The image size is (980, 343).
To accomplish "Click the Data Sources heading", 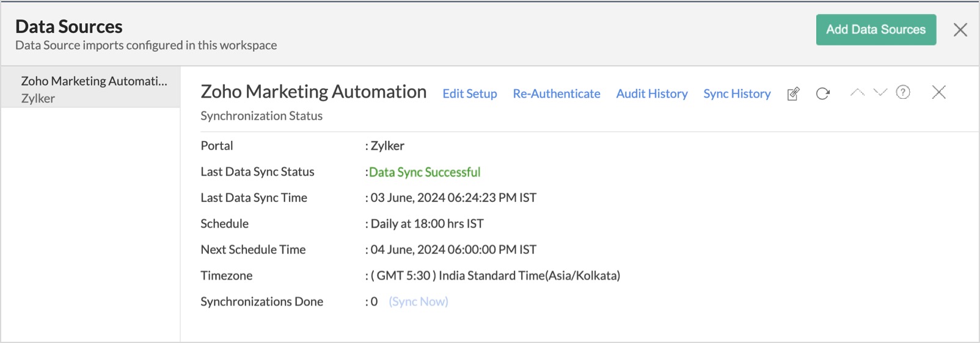I will click(69, 26).
